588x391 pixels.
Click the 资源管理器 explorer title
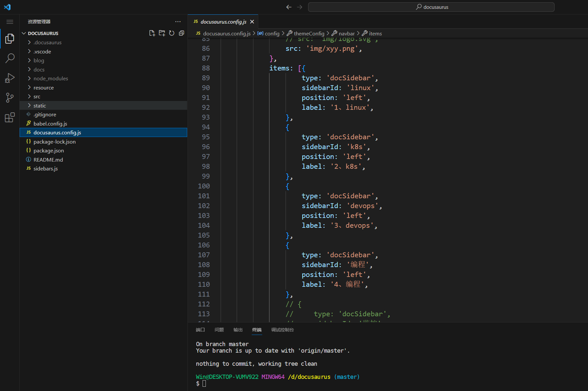coord(39,22)
